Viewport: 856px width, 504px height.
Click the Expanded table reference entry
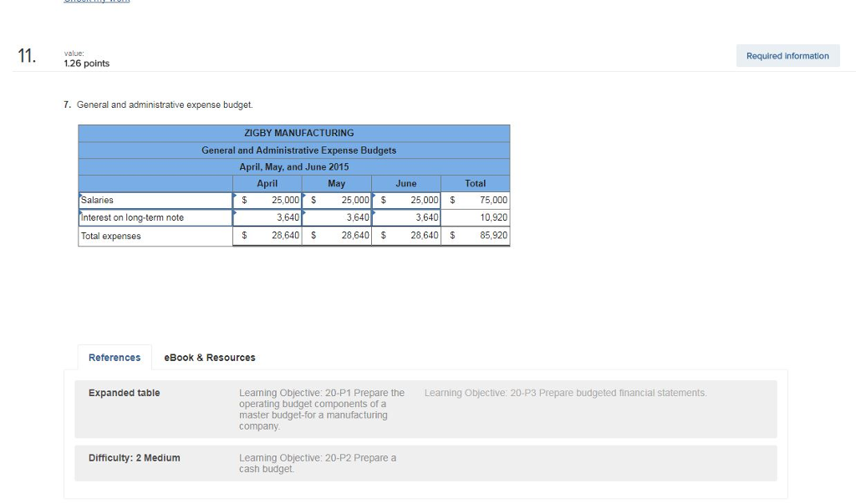(x=124, y=393)
